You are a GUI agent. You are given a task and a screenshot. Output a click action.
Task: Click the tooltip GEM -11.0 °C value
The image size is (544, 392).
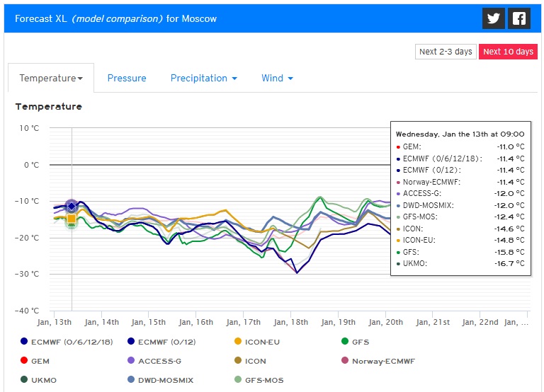point(510,146)
